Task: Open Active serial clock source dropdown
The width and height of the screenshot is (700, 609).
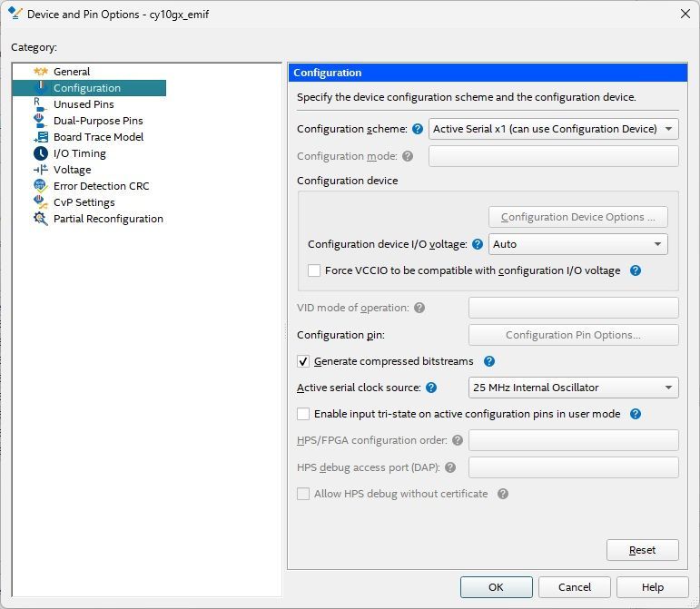Action: tap(574, 388)
